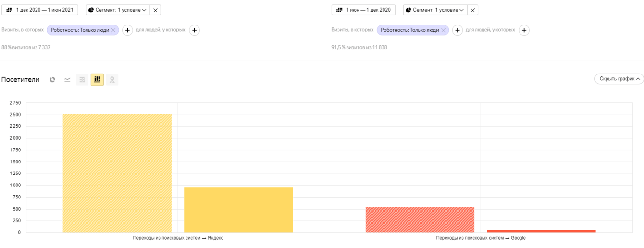Select the bar chart view icon
The height and width of the screenshot is (248, 644).
[x=97, y=80]
